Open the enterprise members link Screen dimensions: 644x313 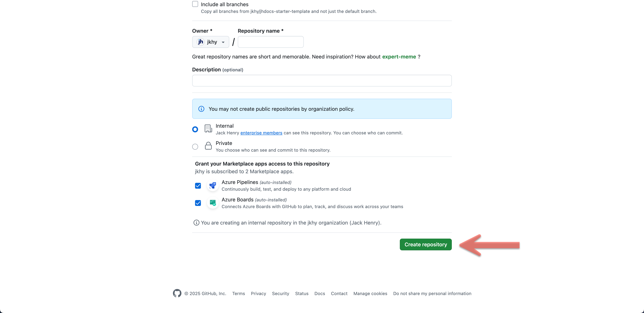[261, 133]
